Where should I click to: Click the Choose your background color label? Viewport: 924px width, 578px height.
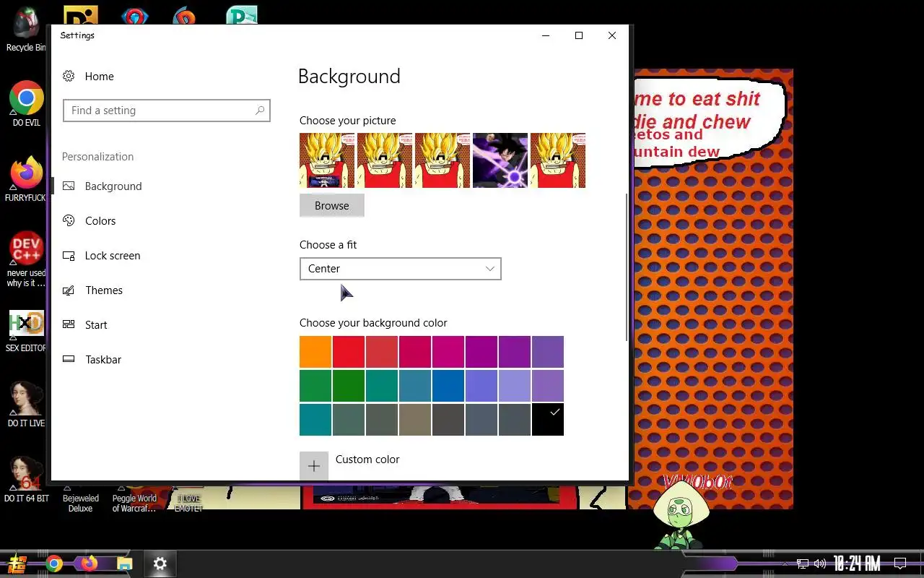373,323
